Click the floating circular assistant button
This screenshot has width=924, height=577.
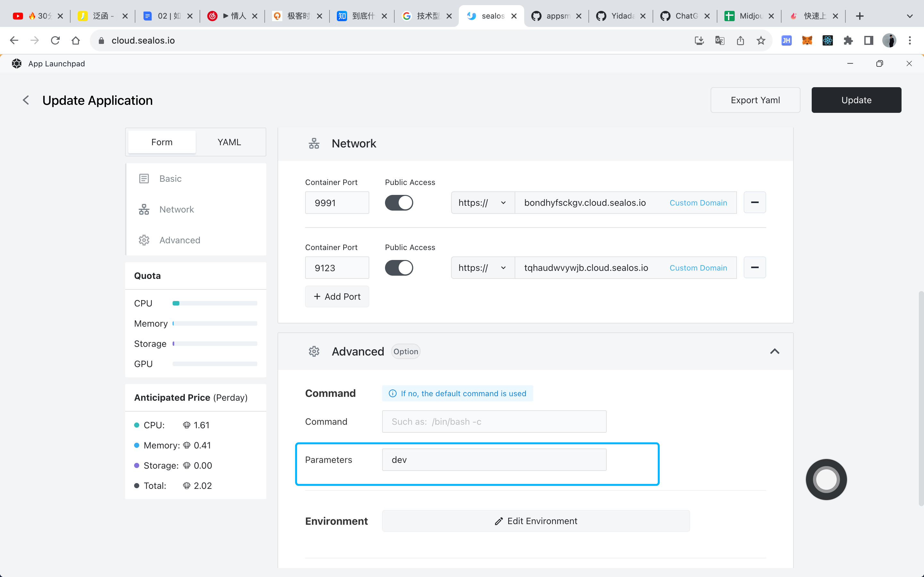[x=826, y=479]
